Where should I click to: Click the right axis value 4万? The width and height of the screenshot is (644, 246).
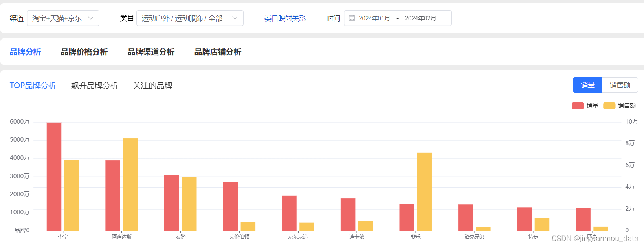click(x=630, y=187)
